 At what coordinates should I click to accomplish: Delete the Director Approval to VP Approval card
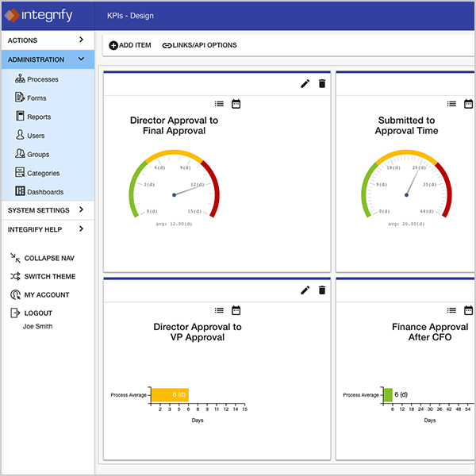coord(322,290)
